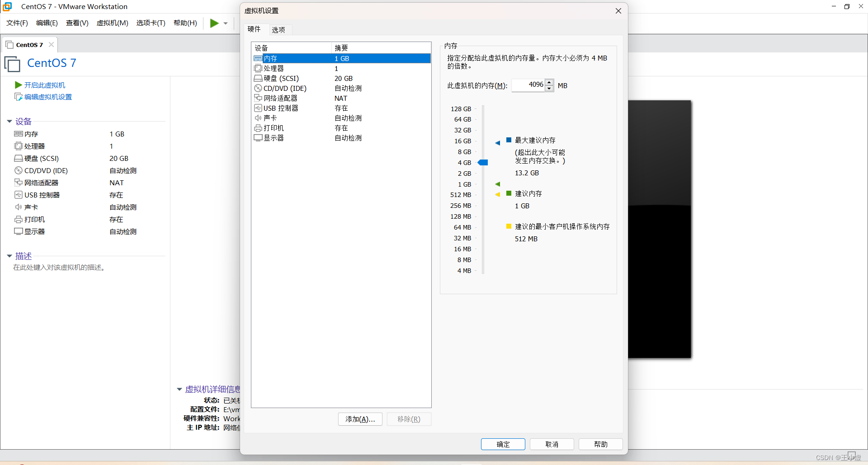Click the green recommended memory marker arrow
The image size is (868, 465).
tap(497, 184)
